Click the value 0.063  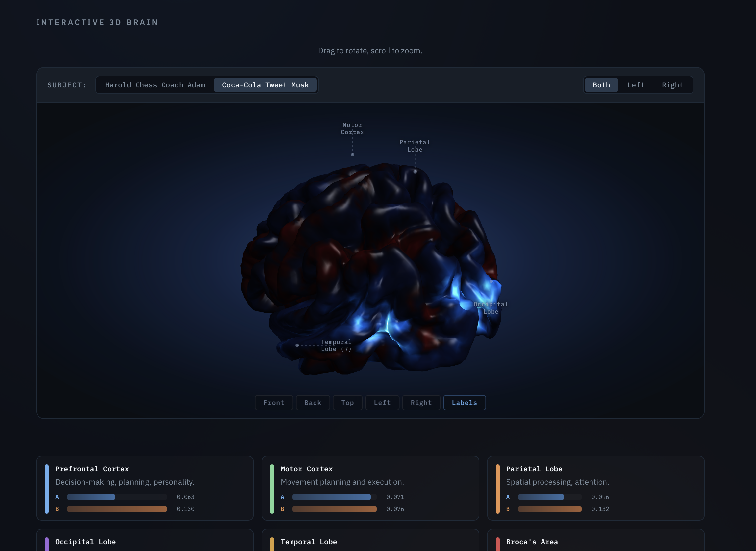pos(186,497)
